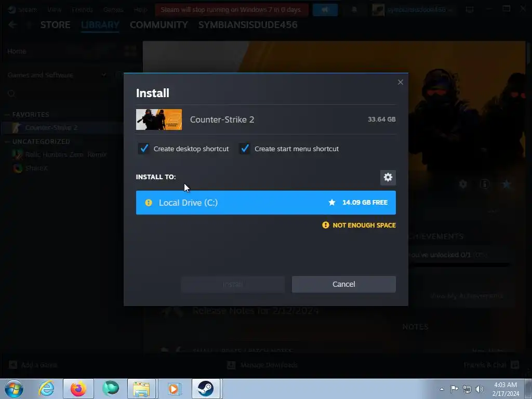532x399 pixels.
Task: Select Relic Hunters Zero: Remix in list
Action: pos(65,155)
